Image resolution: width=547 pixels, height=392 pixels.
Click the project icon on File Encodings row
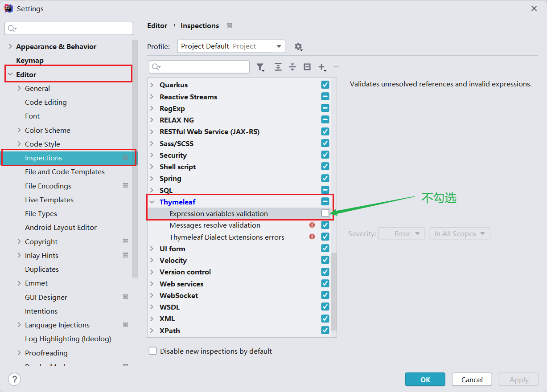pos(126,186)
